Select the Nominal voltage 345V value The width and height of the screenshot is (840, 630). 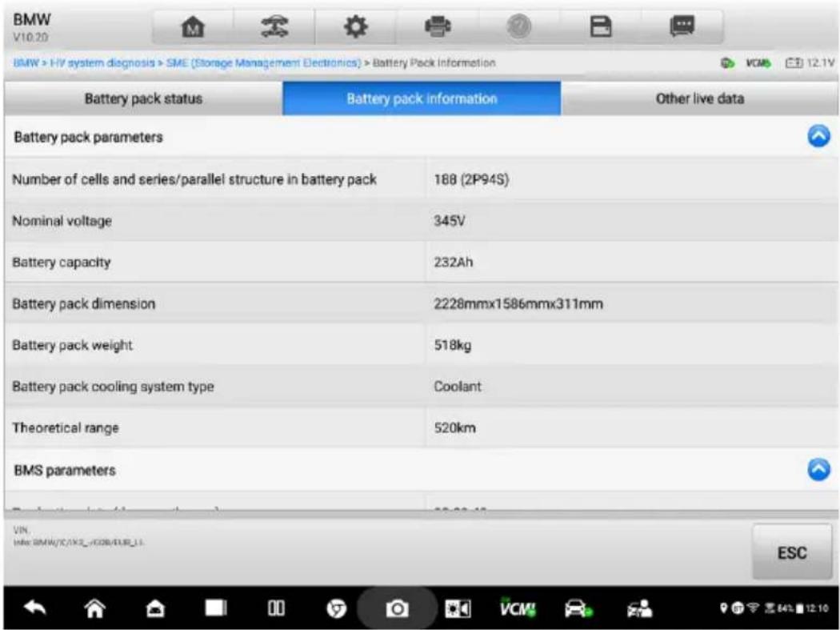(x=450, y=220)
